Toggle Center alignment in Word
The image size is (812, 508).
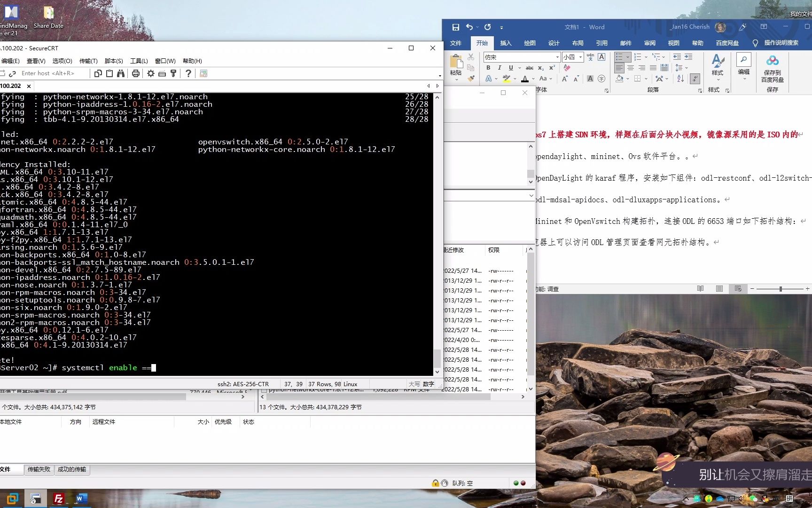point(631,68)
